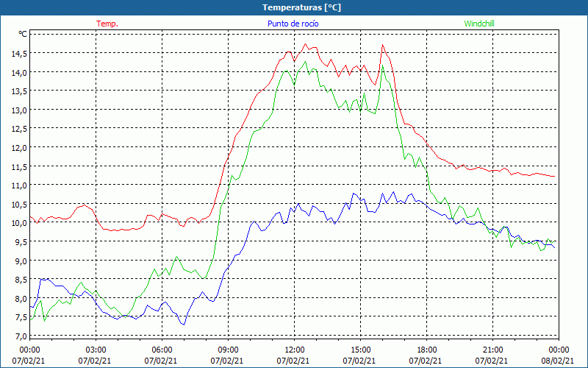The height and width of the screenshot is (368, 588).
Task: Click the 8,0 y-axis value
Action: click(x=21, y=298)
